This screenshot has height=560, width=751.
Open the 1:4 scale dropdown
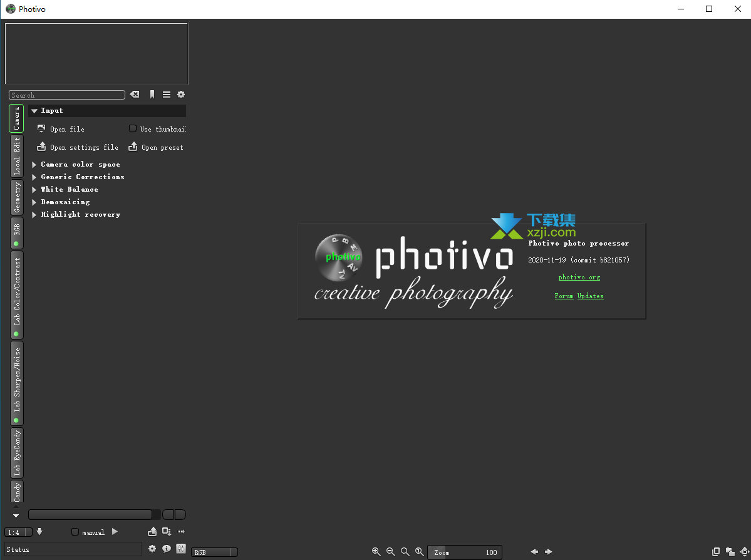(x=18, y=532)
